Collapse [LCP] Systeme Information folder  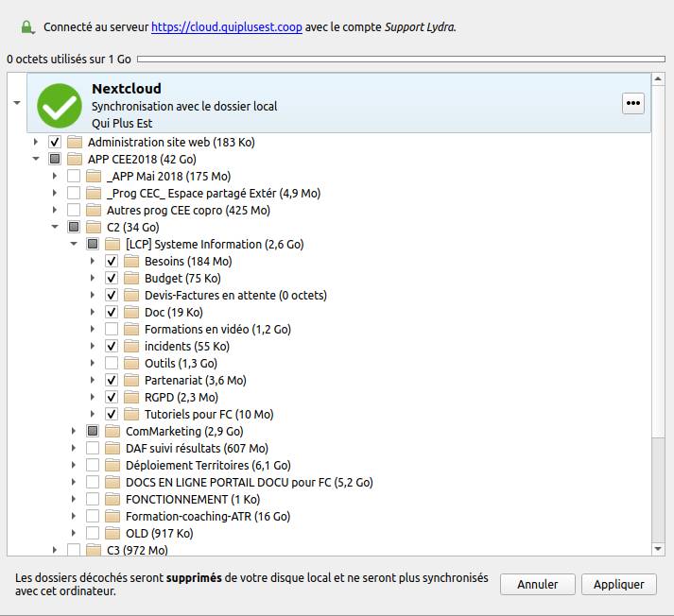[74, 244]
